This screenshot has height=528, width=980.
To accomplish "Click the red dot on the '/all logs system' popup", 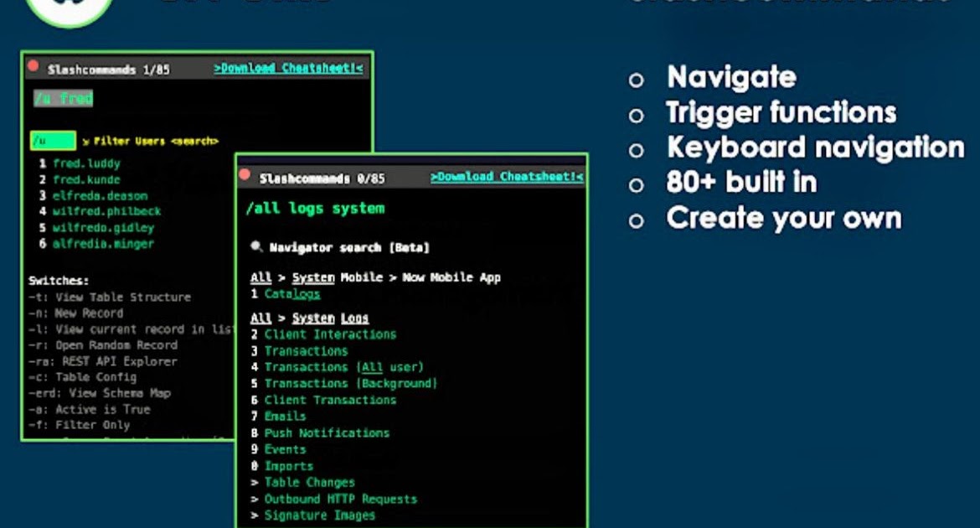I will [x=245, y=174].
